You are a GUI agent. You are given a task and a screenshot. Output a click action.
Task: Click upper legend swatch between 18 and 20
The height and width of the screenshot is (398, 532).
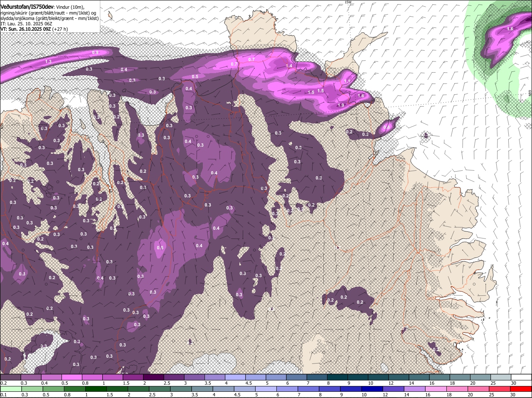[x=460, y=377]
